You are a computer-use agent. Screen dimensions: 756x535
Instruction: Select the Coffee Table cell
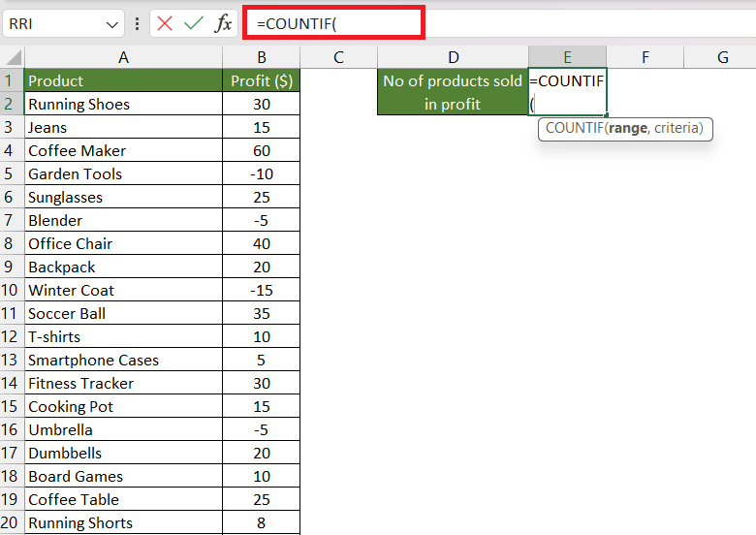tap(123, 499)
